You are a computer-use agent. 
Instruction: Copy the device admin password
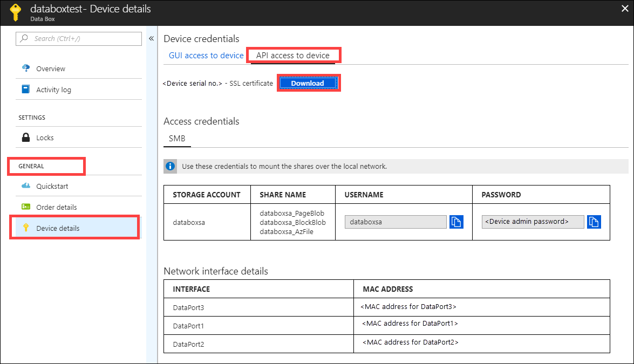point(594,222)
